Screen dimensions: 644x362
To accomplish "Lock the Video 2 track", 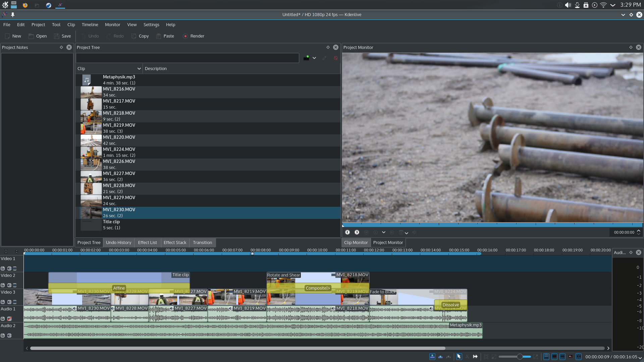I will [x=3, y=285].
